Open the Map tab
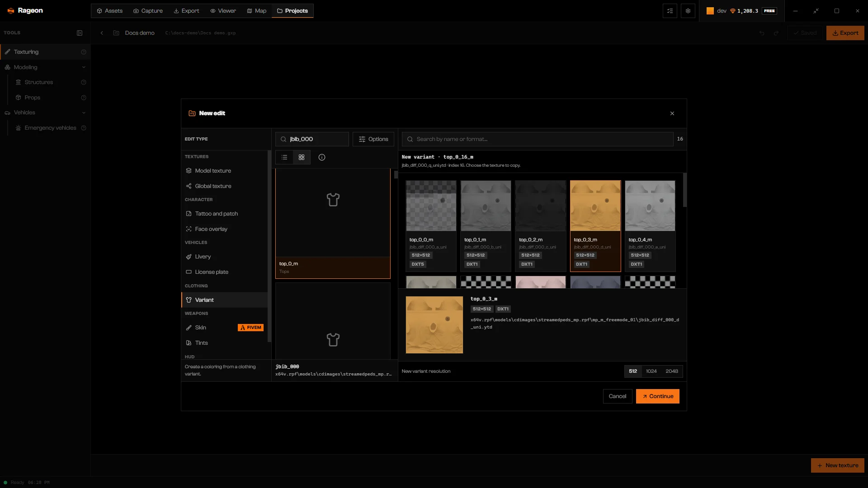 [256, 11]
